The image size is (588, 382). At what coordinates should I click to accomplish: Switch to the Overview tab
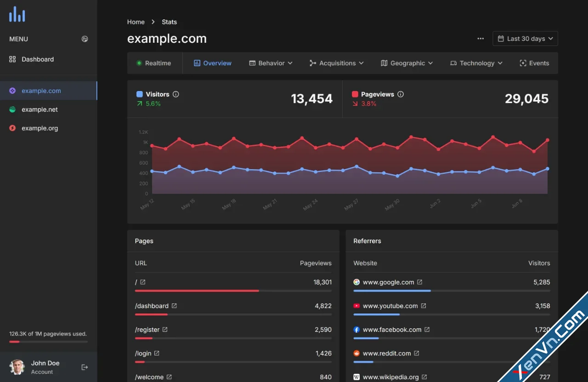click(212, 63)
